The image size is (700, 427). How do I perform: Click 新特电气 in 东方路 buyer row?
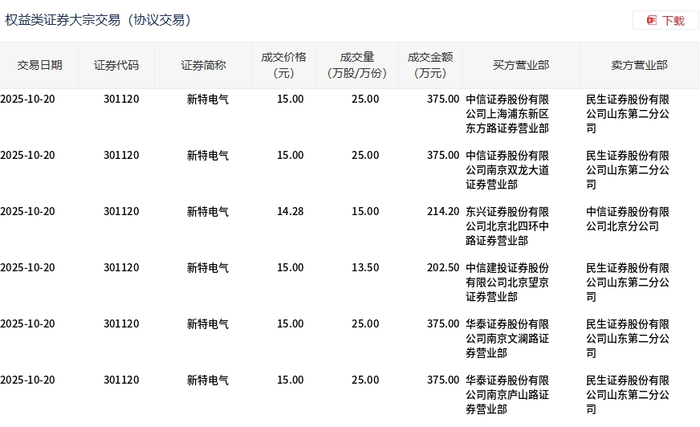[208, 99]
